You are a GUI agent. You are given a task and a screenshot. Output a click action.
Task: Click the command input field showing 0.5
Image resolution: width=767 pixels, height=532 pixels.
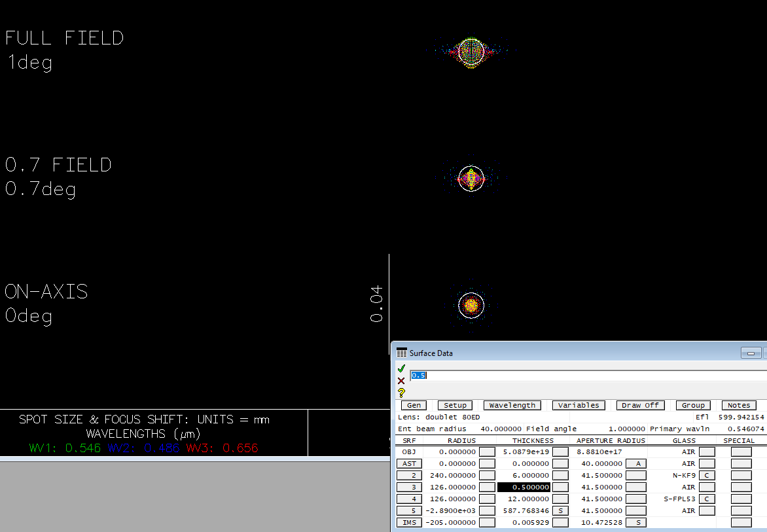coord(588,375)
